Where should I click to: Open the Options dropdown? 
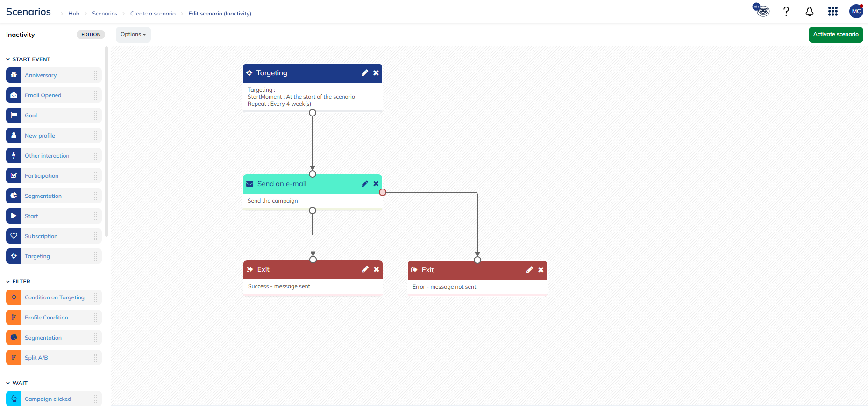(133, 34)
